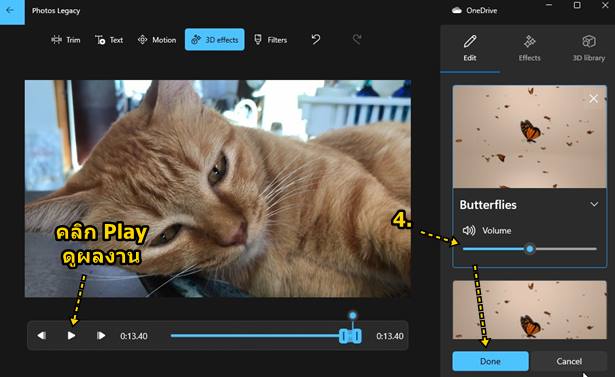Click the redo arrow icon
615x377 pixels.
pos(357,39)
